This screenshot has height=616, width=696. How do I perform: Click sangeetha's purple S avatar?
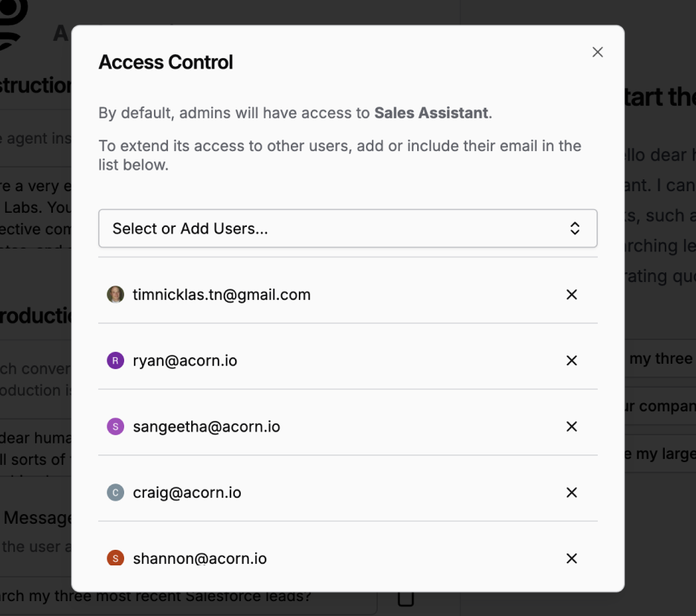click(x=115, y=426)
